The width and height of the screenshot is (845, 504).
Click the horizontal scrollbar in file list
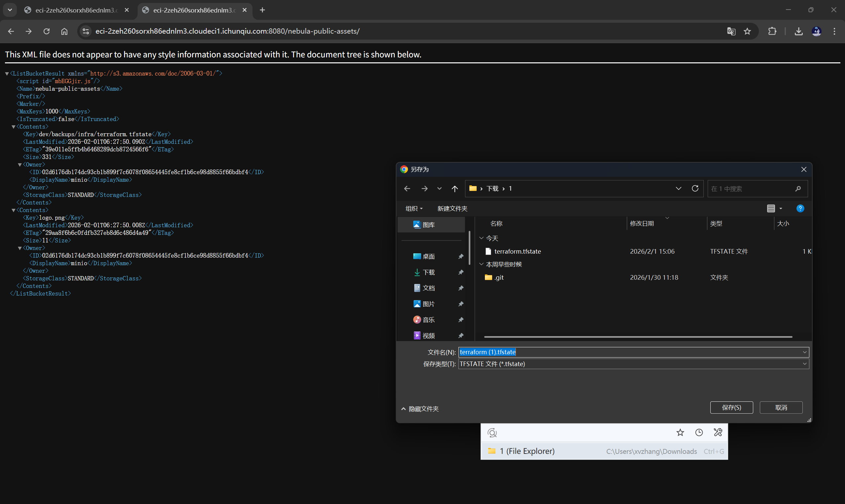click(x=638, y=337)
